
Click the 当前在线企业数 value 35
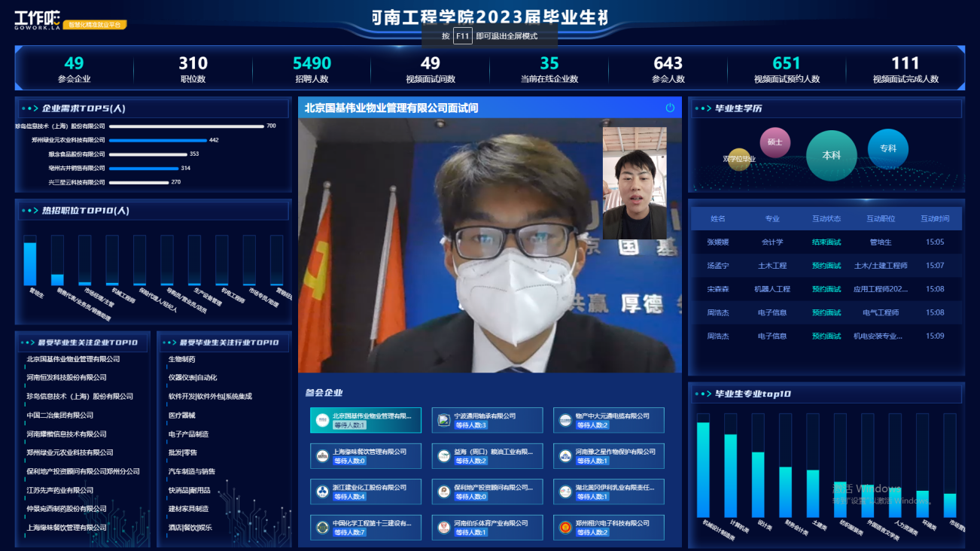[549, 63]
